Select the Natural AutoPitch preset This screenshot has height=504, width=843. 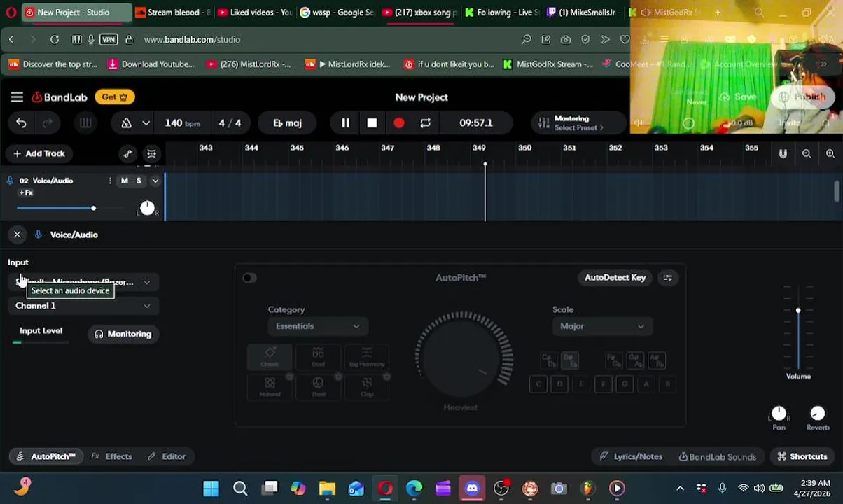click(x=270, y=386)
